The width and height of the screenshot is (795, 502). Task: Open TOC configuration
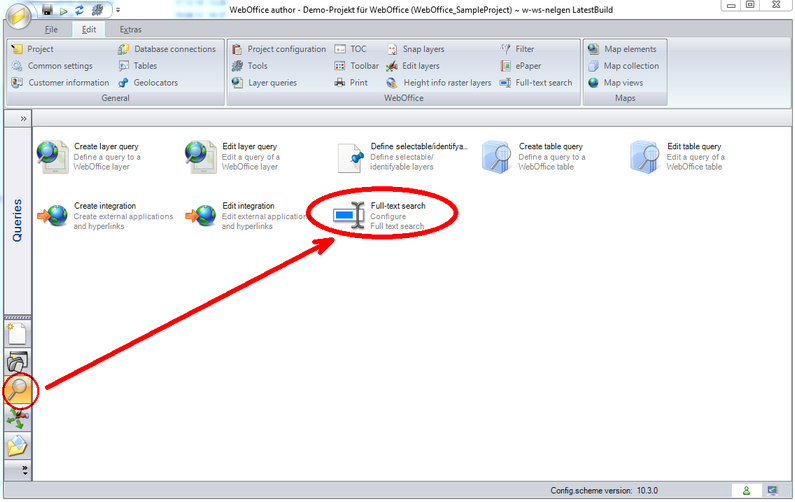pyautogui.click(x=350, y=49)
